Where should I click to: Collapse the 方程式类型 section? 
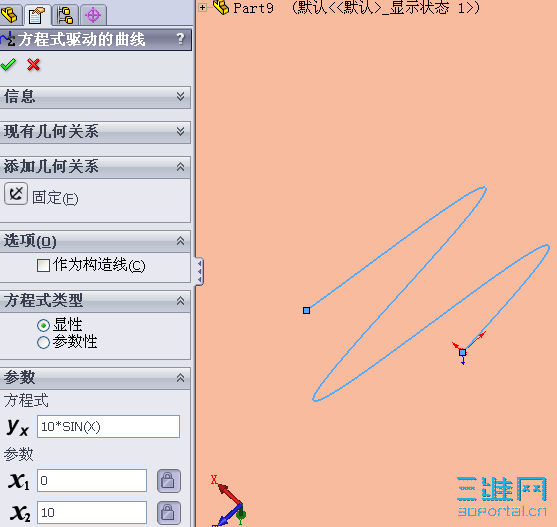coord(180,301)
